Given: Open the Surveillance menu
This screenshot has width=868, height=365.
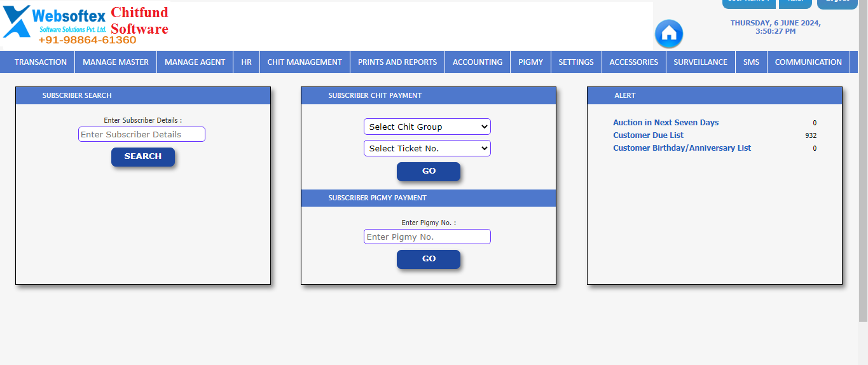Looking at the screenshot, I should (x=700, y=62).
